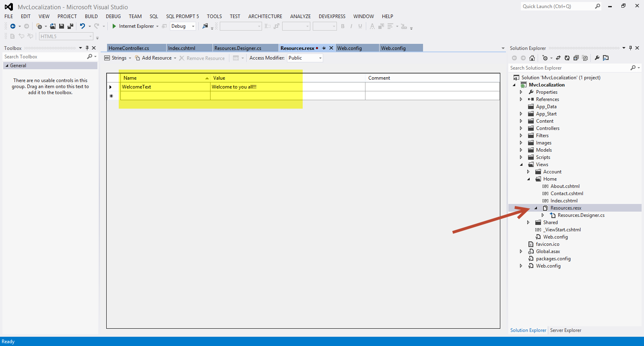Click the Browser Link icon beside Internet Explorer

(x=164, y=26)
